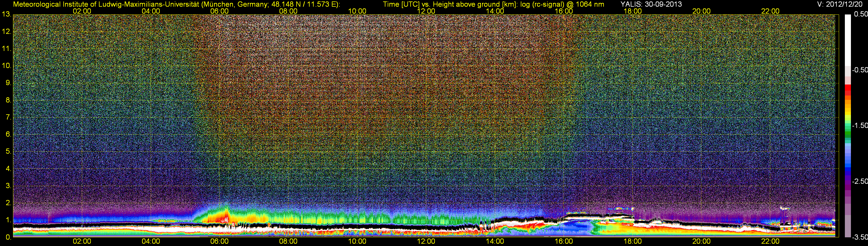Select the 12 km height axis label
868x246 pixels.
tap(7, 32)
